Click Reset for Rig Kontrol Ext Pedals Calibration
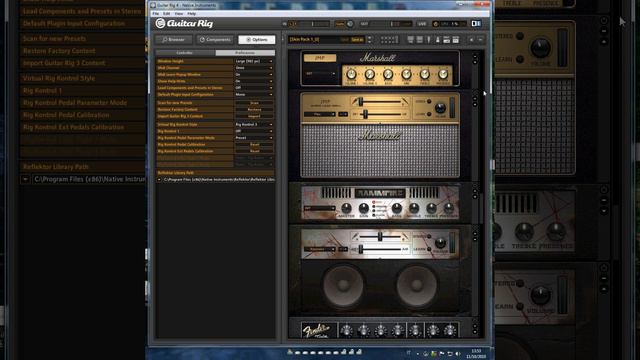The height and width of the screenshot is (360, 640). click(x=254, y=151)
